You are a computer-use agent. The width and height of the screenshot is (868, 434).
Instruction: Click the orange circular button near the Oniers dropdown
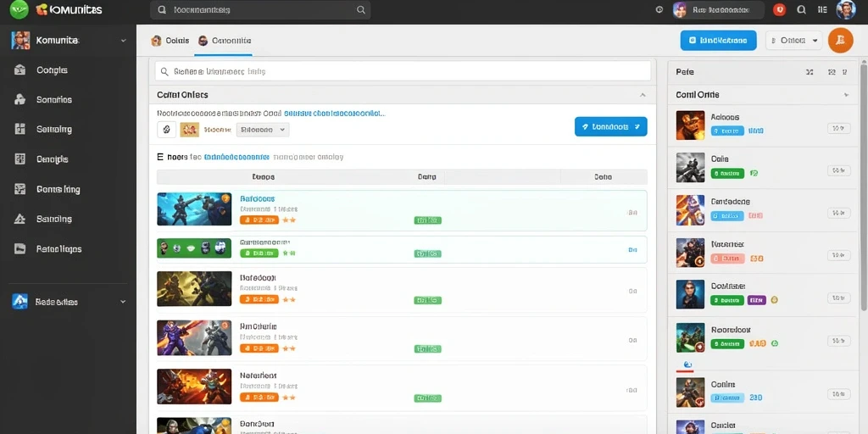coord(840,41)
